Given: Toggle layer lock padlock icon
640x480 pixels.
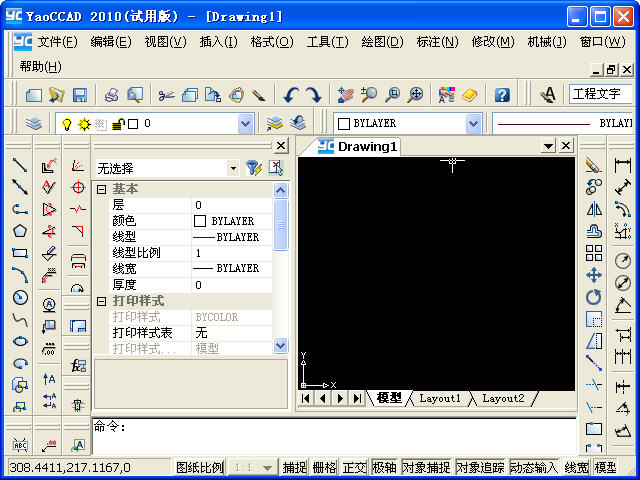Looking at the screenshot, I should coord(118,124).
